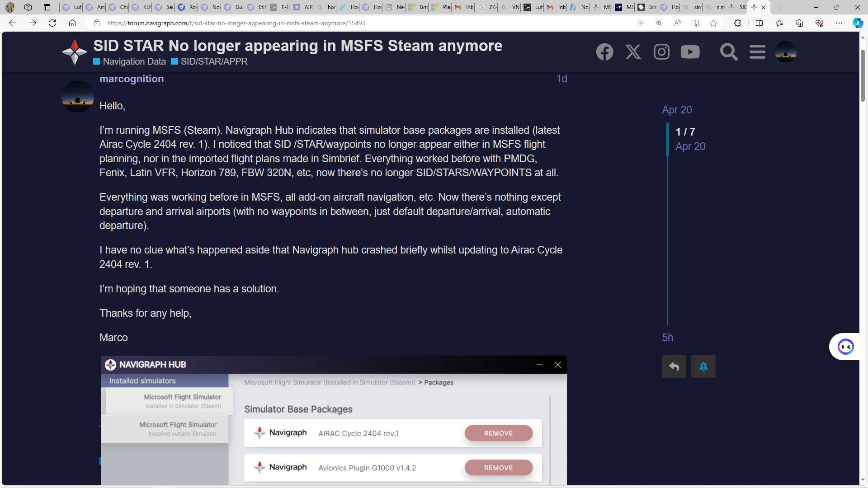Open the hamburger menu in the forum header

(757, 52)
